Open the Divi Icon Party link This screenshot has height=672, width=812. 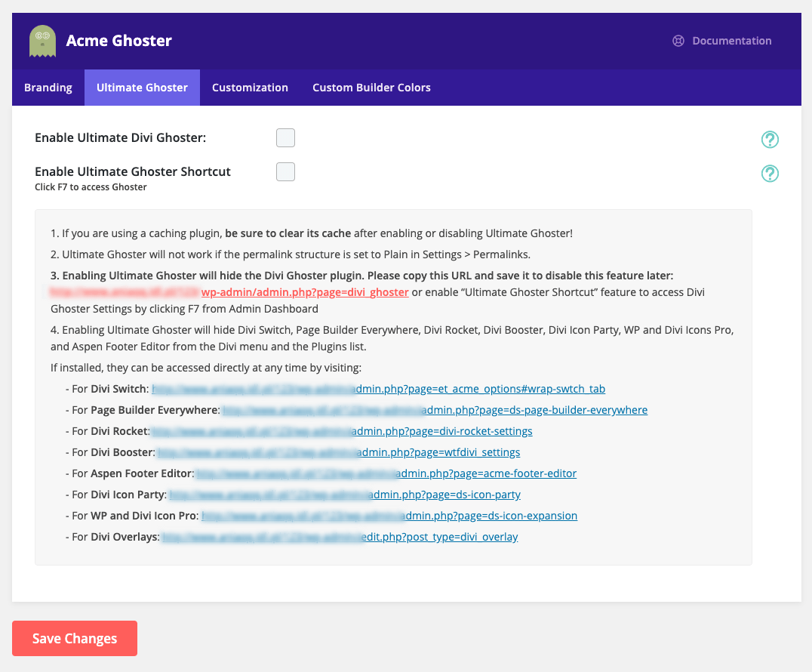[x=345, y=495]
